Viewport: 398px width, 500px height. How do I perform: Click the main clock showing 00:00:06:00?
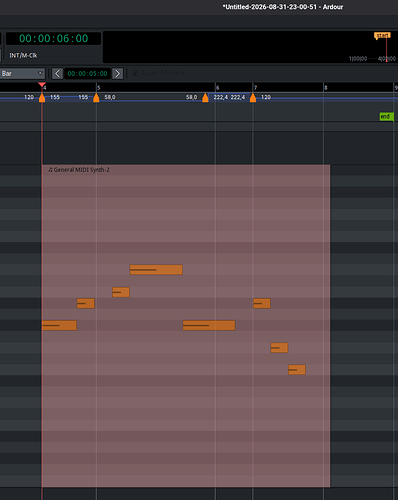[53, 38]
